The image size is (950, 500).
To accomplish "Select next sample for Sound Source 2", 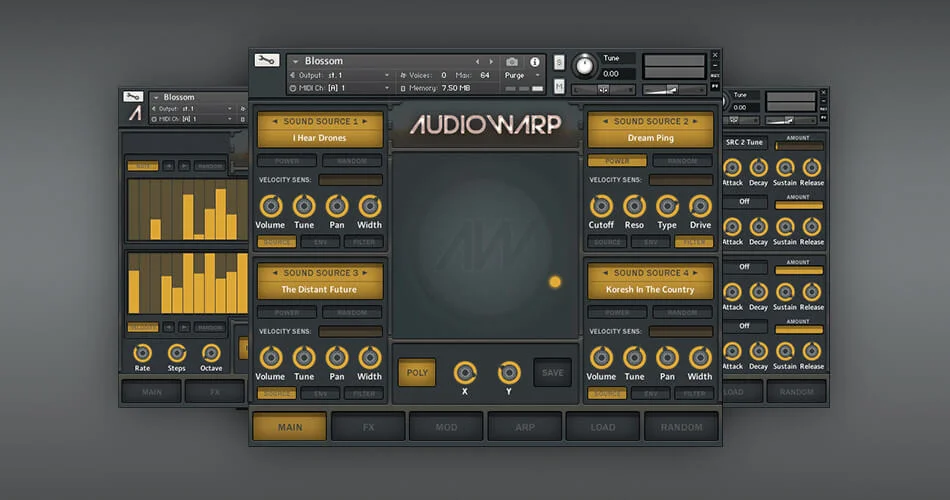I will [695, 121].
